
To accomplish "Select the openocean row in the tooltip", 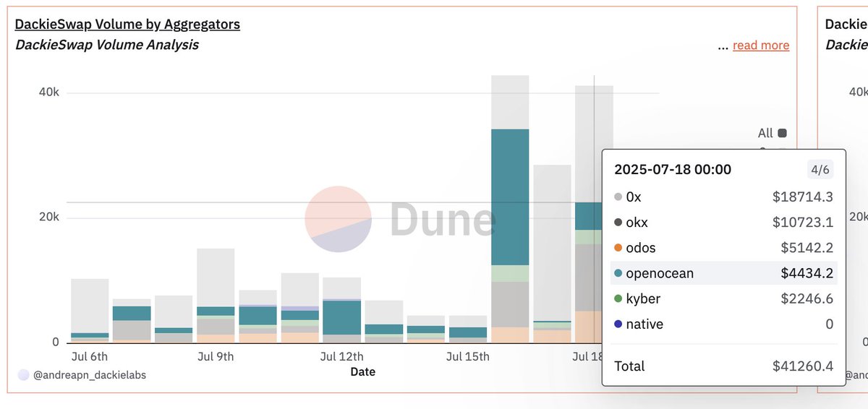I will click(723, 273).
